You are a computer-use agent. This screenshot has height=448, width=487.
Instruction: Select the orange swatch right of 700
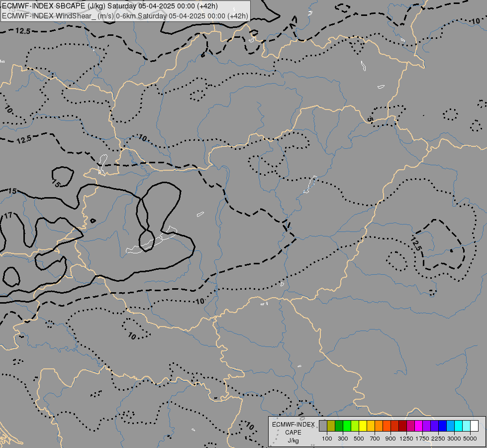coord(379,426)
